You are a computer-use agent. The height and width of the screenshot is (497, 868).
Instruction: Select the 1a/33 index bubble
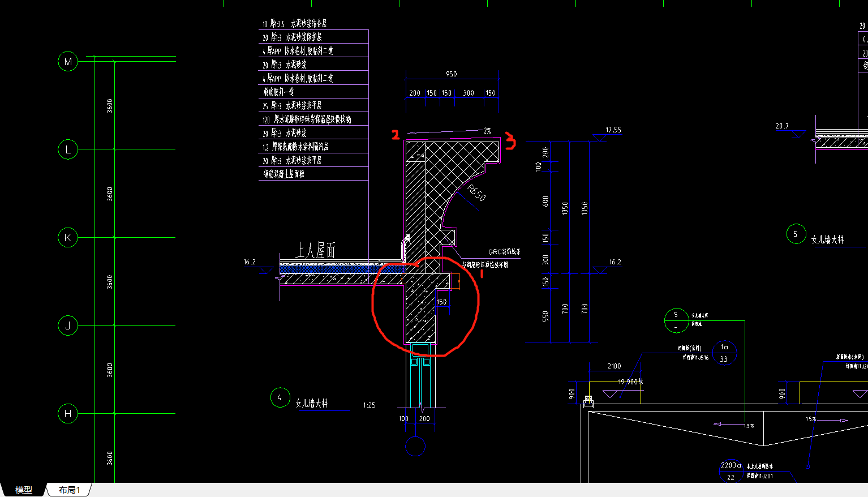pyautogui.click(x=724, y=353)
